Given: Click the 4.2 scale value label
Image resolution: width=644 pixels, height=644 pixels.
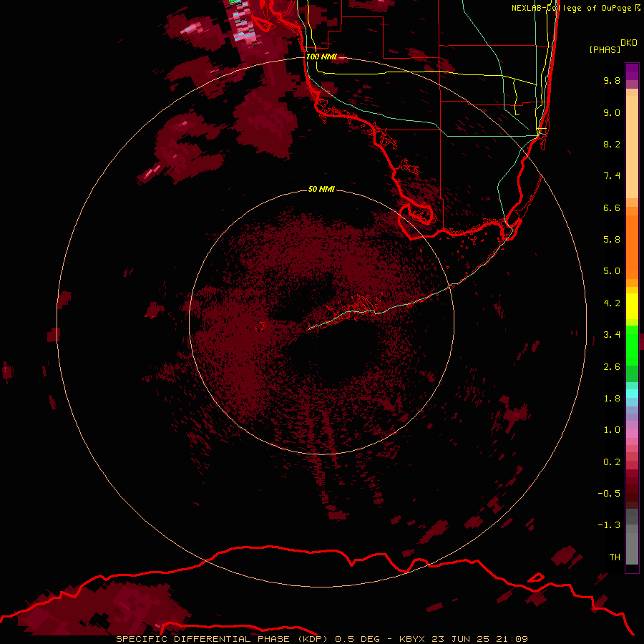Looking at the screenshot, I should tap(612, 303).
